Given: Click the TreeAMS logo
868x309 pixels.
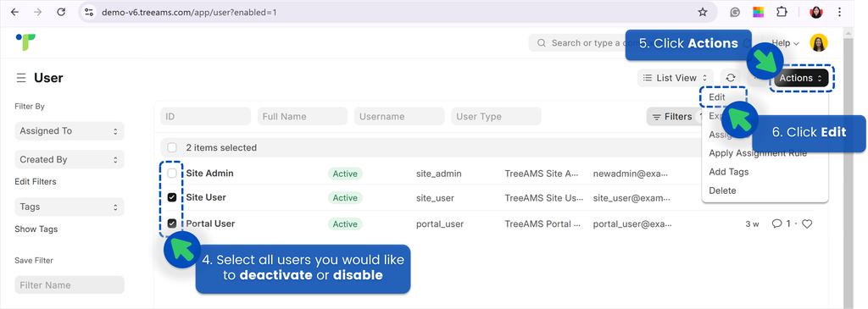Looking at the screenshot, I should point(25,42).
